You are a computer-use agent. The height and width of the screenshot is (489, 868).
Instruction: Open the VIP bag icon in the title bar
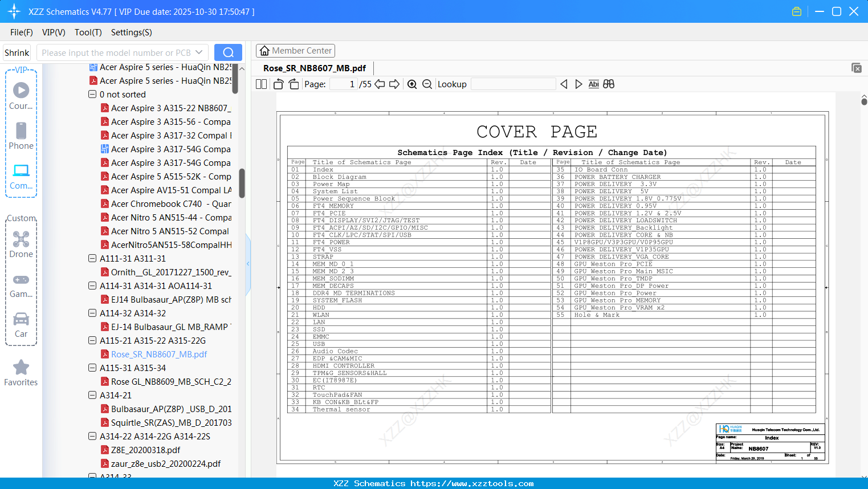pos(797,11)
